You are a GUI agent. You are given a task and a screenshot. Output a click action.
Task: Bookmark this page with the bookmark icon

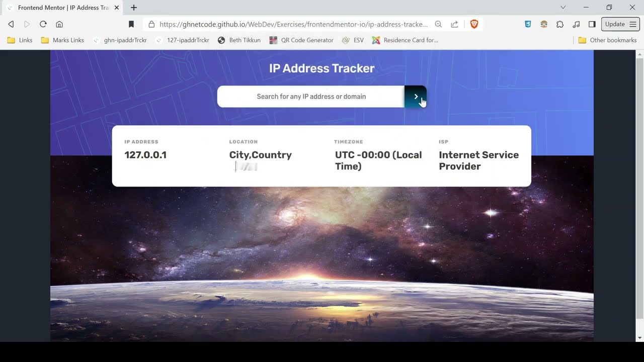click(131, 24)
